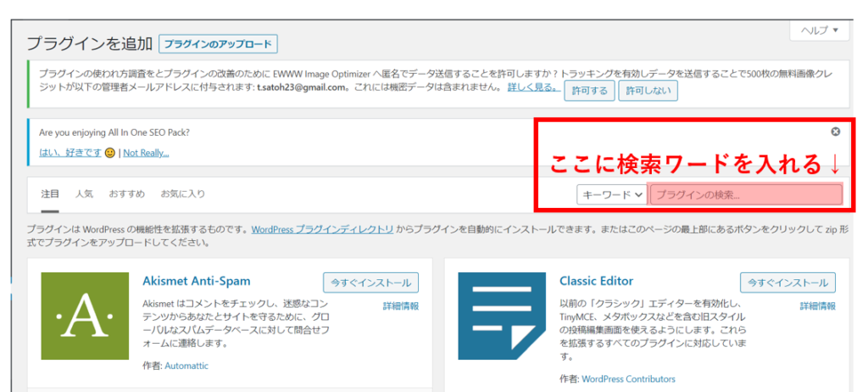Click the Are you enjoying All In One SEO Pack? text

pos(114,132)
